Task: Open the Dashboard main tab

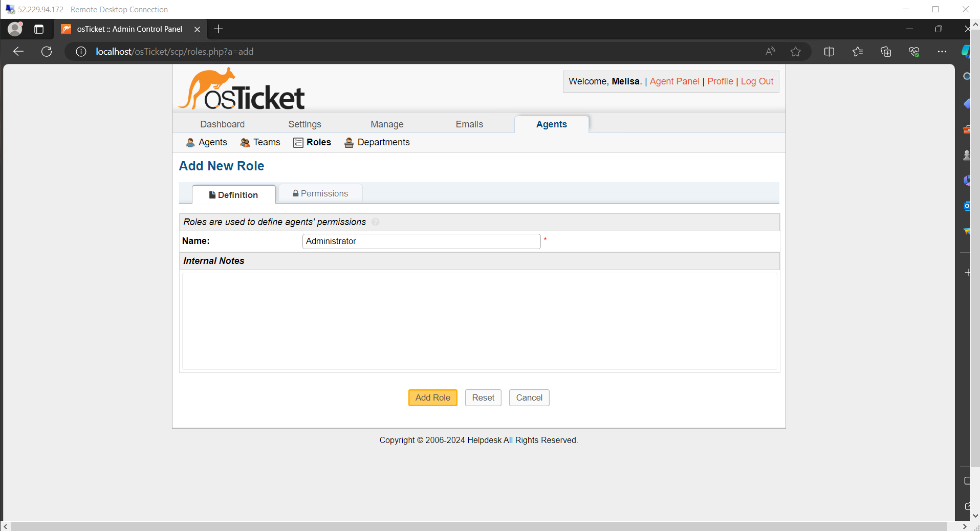Action: pyautogui.click(x=223, y=124)
